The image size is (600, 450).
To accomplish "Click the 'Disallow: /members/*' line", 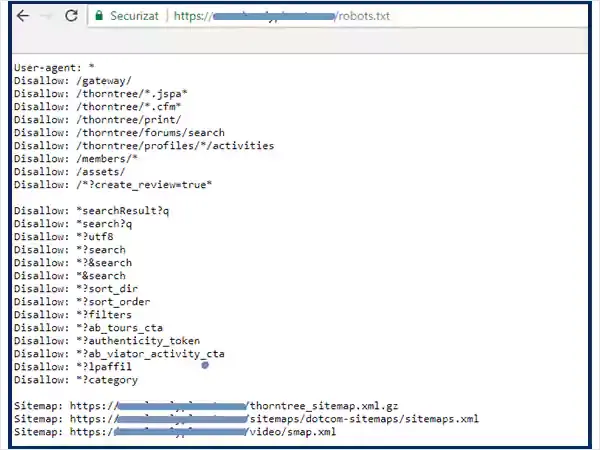I will tap(76, 159).
